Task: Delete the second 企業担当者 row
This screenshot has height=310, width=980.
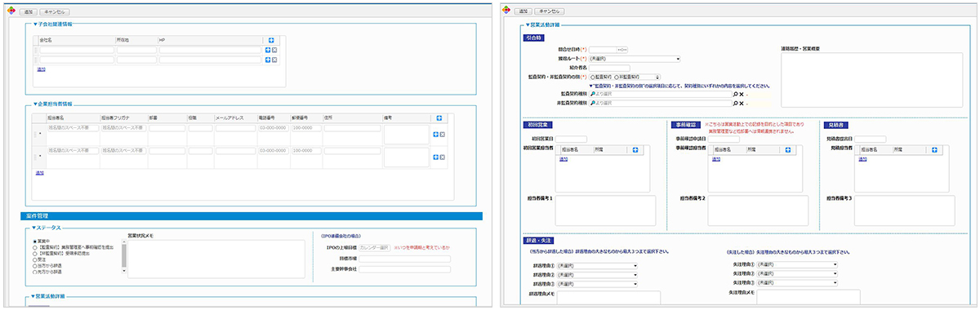Action: (443, 157)
